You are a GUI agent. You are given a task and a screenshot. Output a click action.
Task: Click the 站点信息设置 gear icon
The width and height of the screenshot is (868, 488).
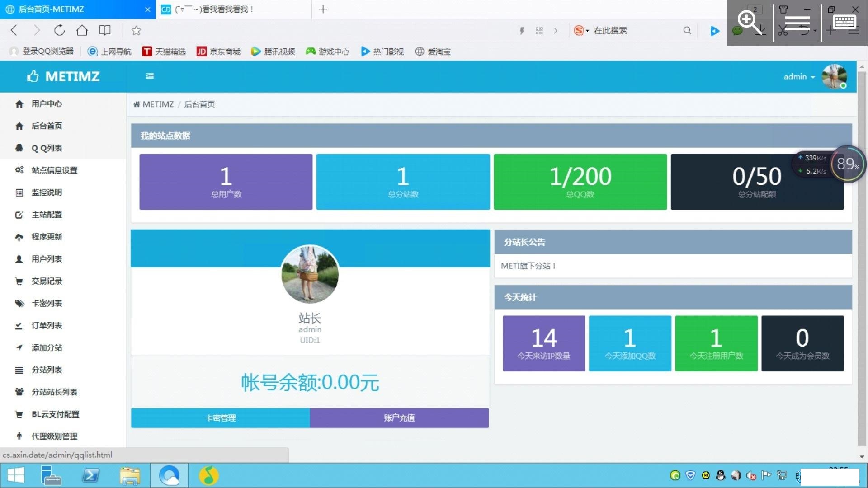tap(19, 170)
